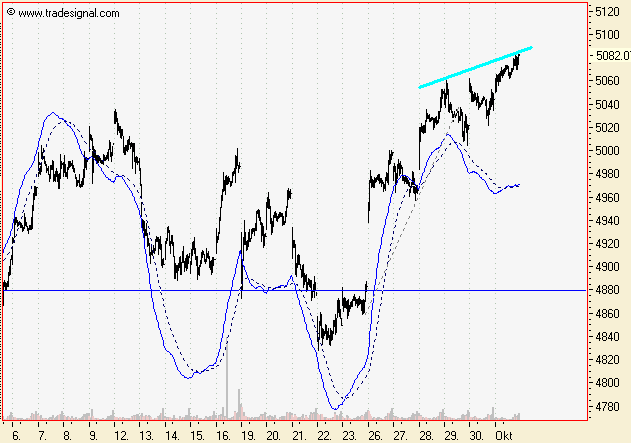This screenshot has height=443, width=631.
Task: Click the 4860 price axis label
Action: tap(608, 313)
